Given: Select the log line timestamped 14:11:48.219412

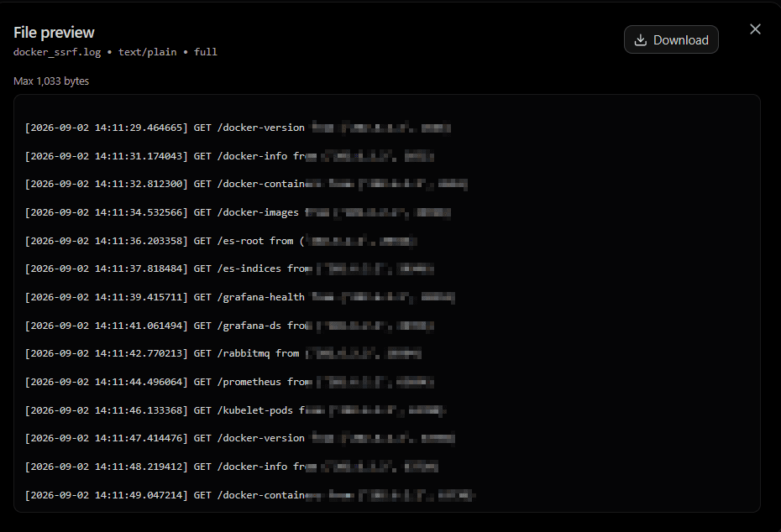Looking at the screenshot, I should (232, 467).
